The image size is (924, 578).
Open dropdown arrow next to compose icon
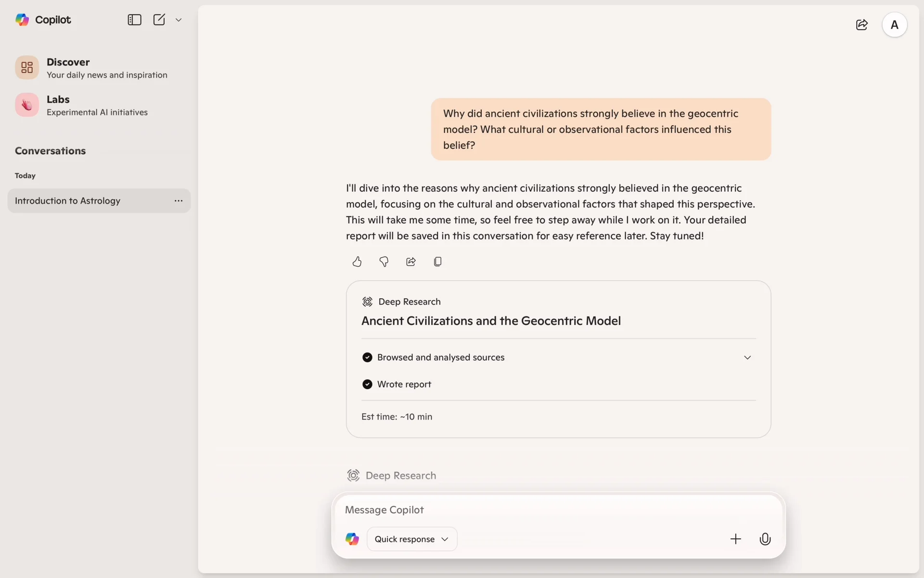point(179,20)
